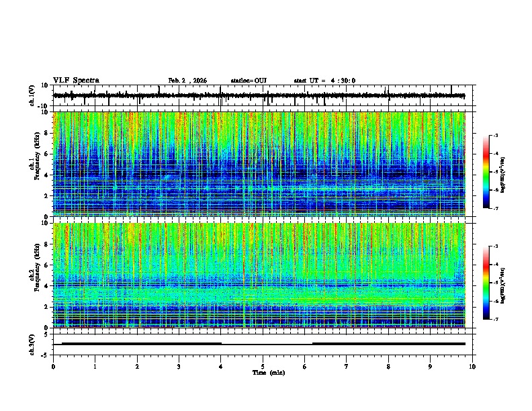Click the time axis tick label "7"

pos(347,367)
